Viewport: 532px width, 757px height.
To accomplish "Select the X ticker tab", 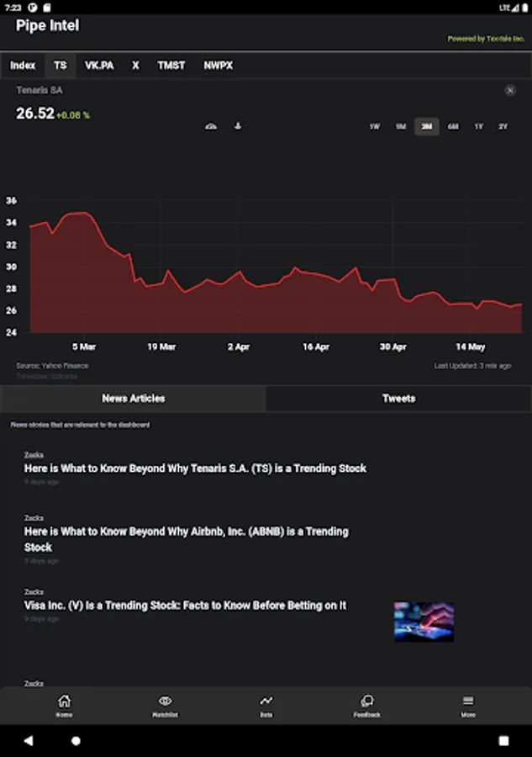I will tap(135, 65).
